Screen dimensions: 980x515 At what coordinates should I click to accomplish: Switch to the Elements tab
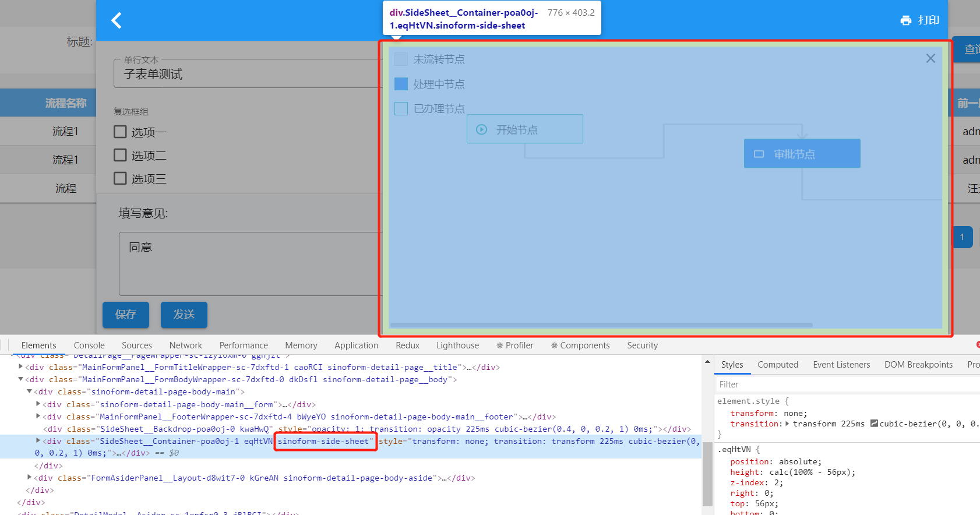(38, 345)
